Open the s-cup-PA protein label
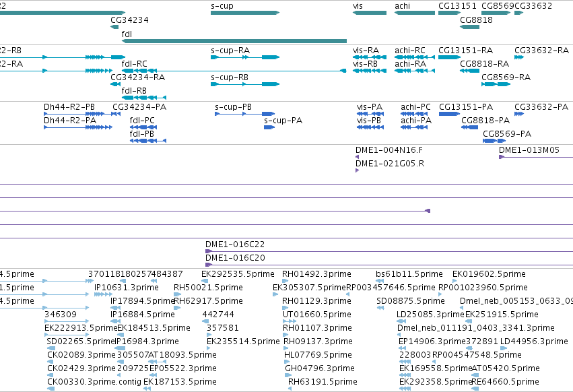Screen dimensions: 573x392 (x=283, y=121)
